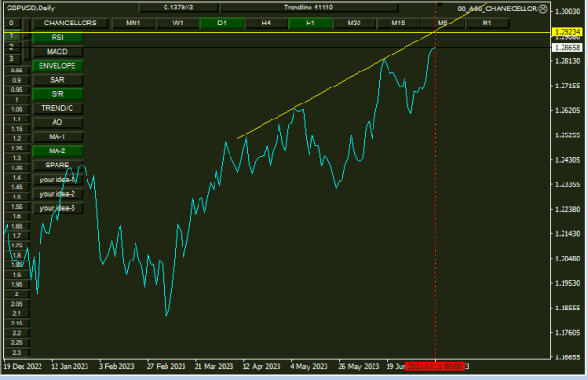Click the 1.30030 price axis label
588x380 pixels.
567,11
